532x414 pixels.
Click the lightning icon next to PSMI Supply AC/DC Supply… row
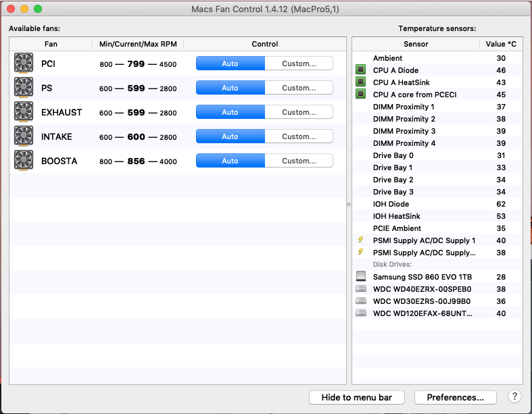coord(361,252)
